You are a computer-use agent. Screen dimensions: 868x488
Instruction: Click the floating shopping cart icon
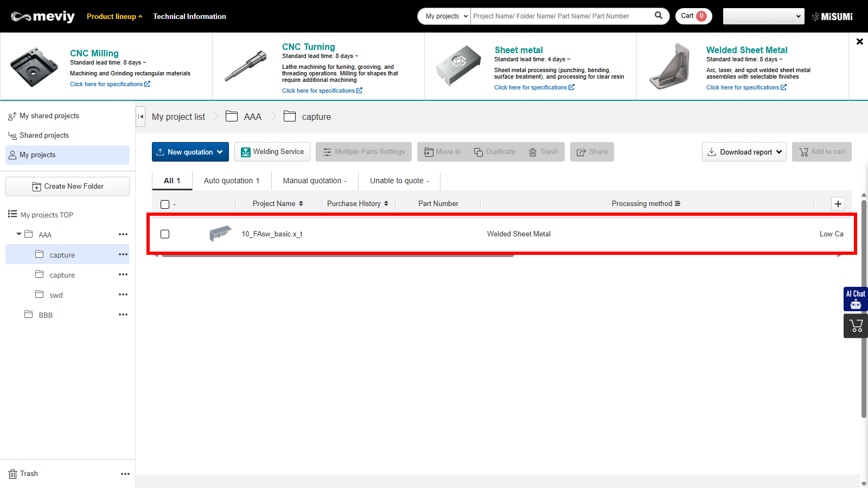[856, 326]
